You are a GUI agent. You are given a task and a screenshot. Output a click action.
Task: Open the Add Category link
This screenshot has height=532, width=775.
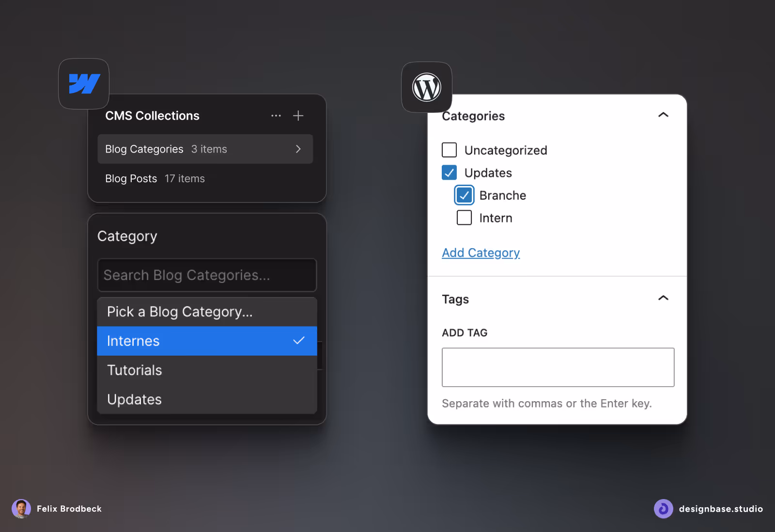[x=480, y=252]
